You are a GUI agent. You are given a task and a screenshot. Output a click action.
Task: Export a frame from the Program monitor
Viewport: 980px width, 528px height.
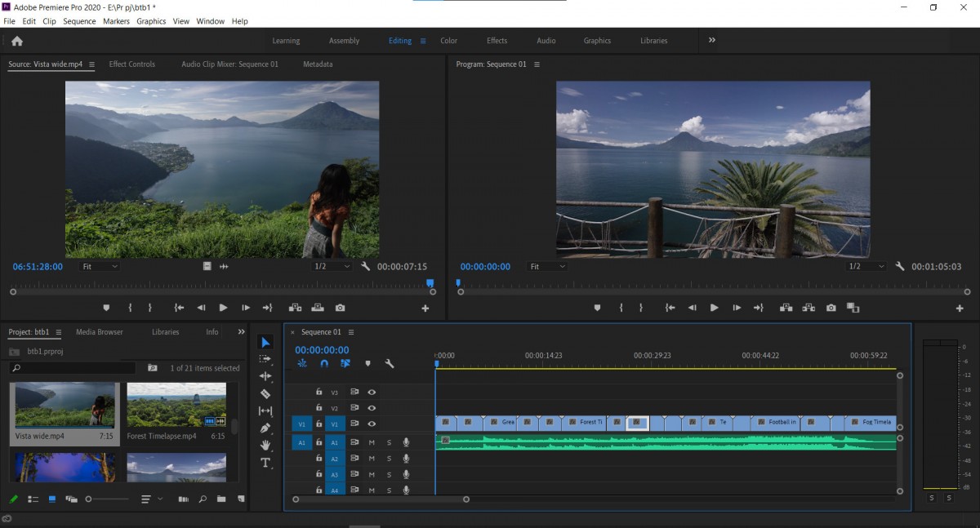coord(831,308)
